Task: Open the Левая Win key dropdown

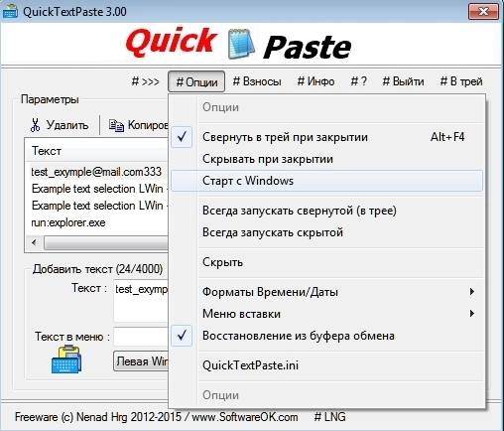Action: click(x=141, y=361)
